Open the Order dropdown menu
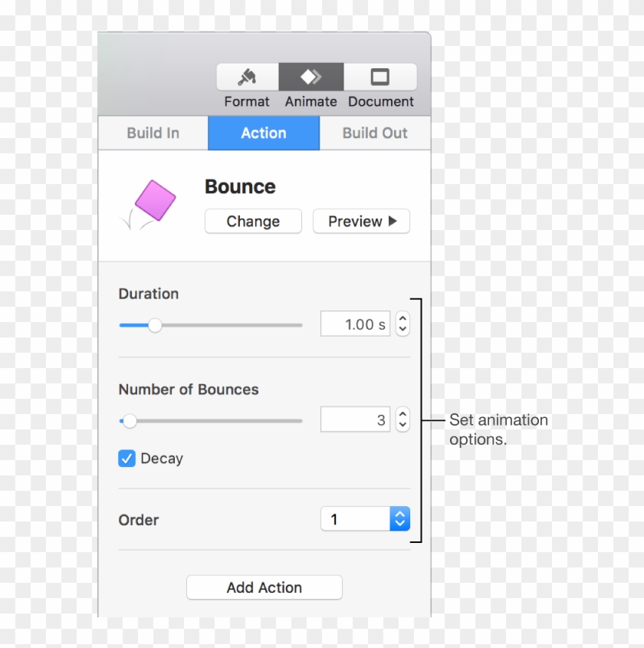Image resolution: width=644 pixels, height=648 pixels. [x=399, y=518]
